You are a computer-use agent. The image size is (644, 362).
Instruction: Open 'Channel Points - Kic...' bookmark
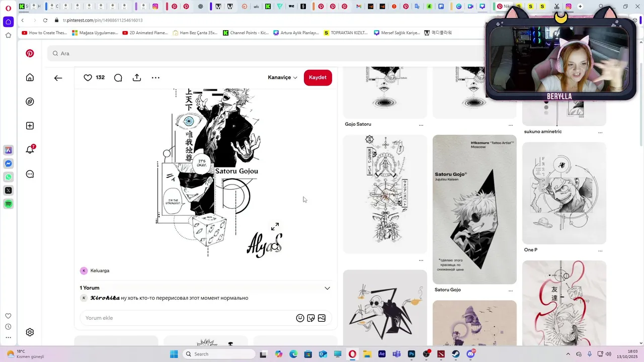pos(246,33)
